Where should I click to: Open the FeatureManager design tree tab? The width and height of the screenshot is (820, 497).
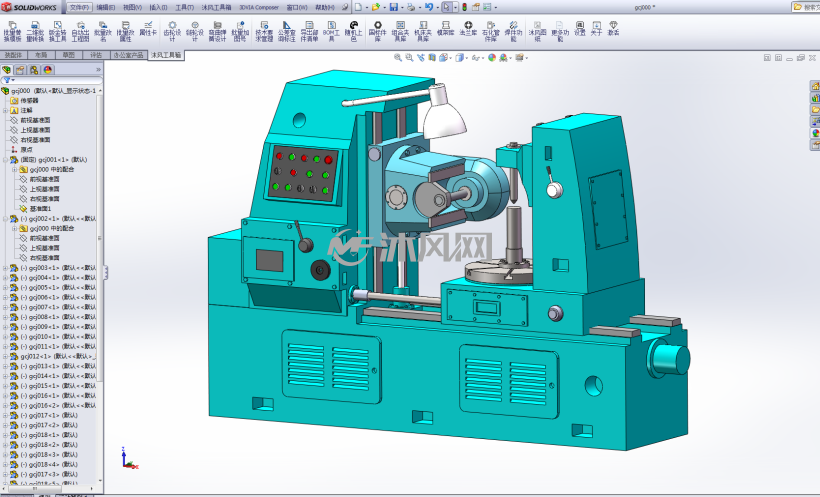click(7, 70)
